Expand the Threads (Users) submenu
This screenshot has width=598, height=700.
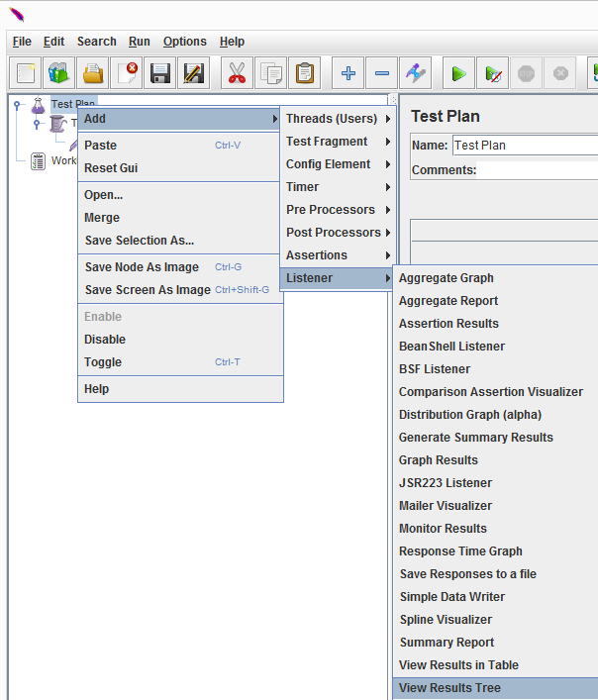point(339,119)
